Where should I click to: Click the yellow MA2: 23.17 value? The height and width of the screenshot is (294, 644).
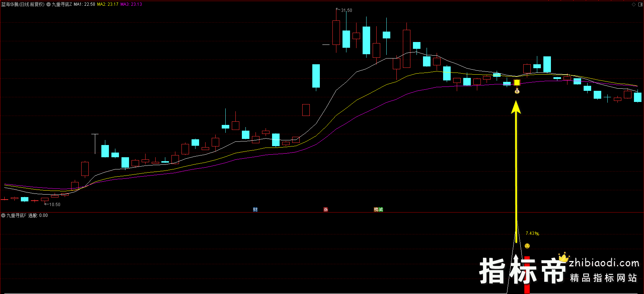click(108, 4)
